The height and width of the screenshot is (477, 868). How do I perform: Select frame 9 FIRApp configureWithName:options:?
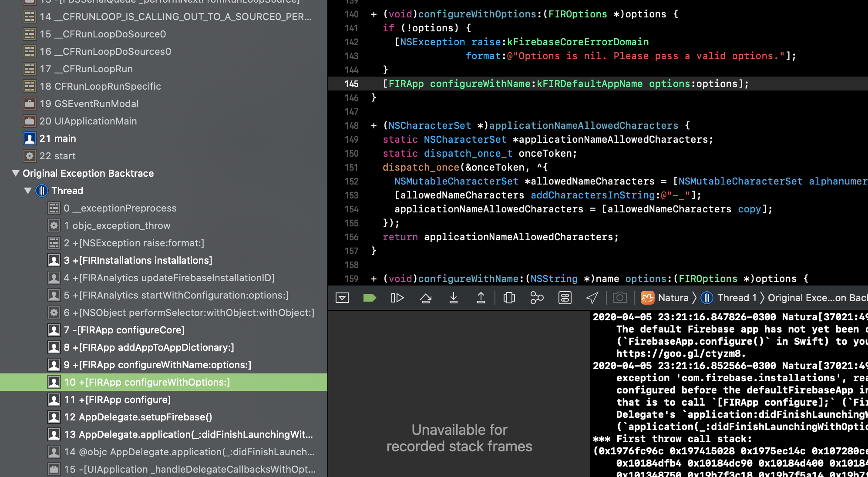click(x=164, y=365)
